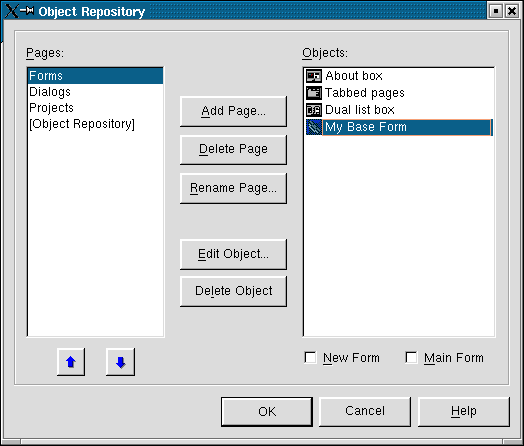Image resolution: width=524 pixels, height=446 pixels.
Task: Click the Delete Page button
Action: 233,149
